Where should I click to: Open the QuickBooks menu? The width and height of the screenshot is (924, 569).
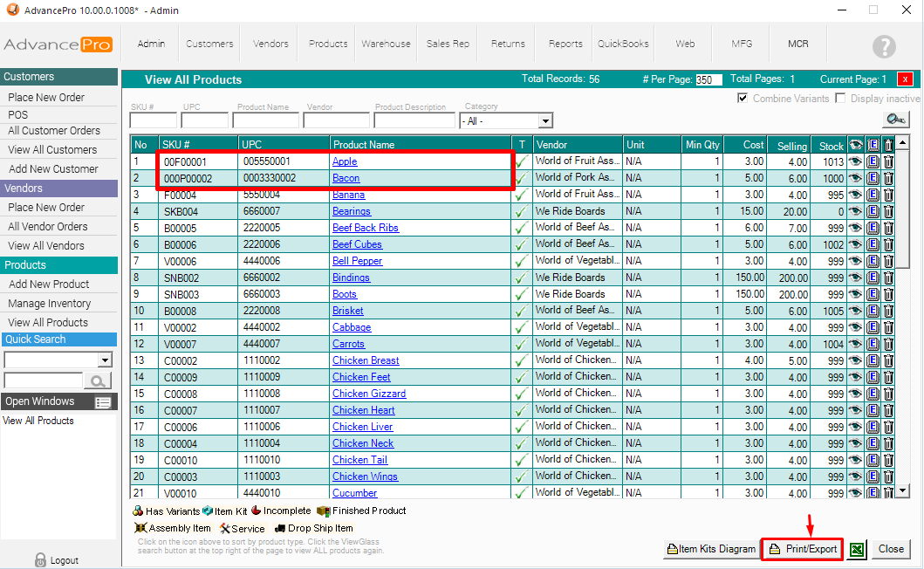(623, 44)
